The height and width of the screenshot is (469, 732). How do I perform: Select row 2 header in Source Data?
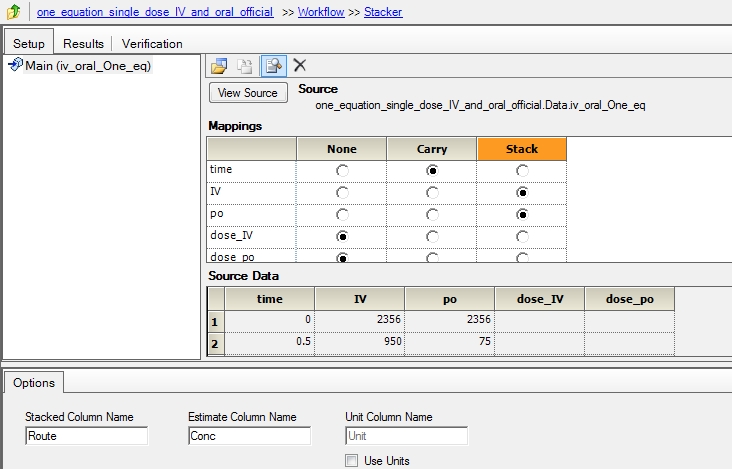pos(216,344)
